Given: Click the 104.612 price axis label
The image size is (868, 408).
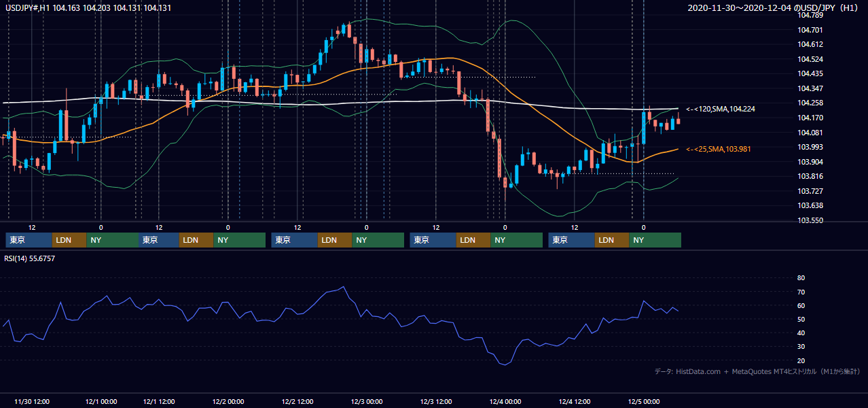Looking at the screenshot, I should [x=810, y=44].
